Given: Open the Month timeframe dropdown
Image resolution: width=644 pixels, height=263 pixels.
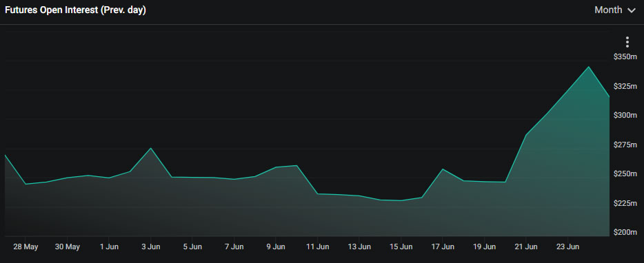Looking at the screenshot, I should pyautogui.click(x=615, y=10).
